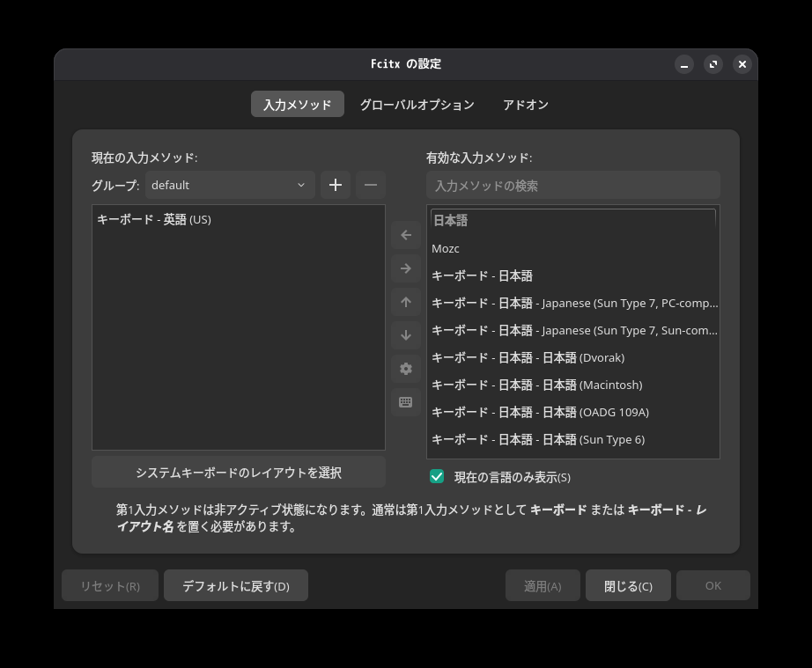
Task: Move input method down with the down arrow icon
Action: 405,335
